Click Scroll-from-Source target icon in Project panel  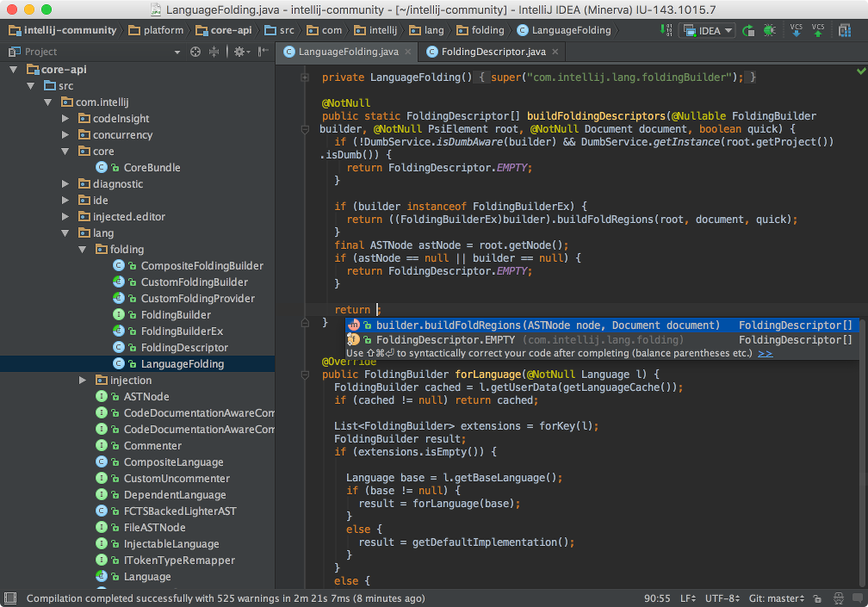pos(195,52)
